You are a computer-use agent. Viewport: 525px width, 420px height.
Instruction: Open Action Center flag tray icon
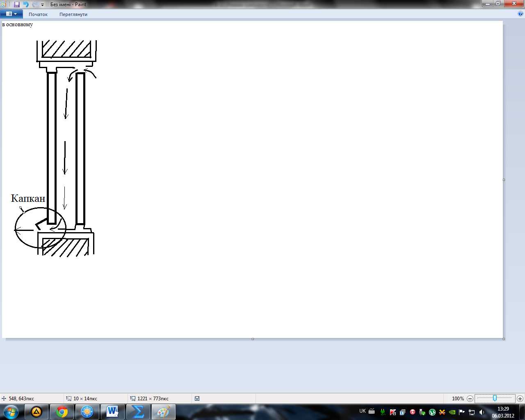pos(462,412)
